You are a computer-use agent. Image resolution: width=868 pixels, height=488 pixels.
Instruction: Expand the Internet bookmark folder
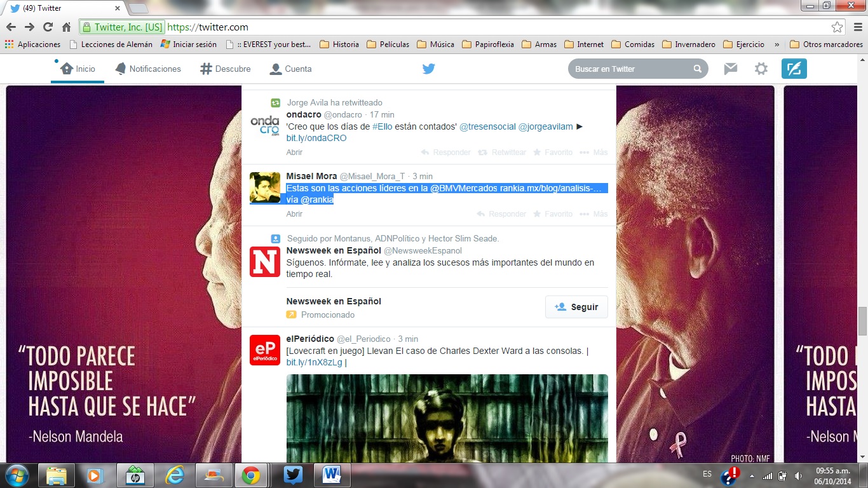tap(584, 44)
